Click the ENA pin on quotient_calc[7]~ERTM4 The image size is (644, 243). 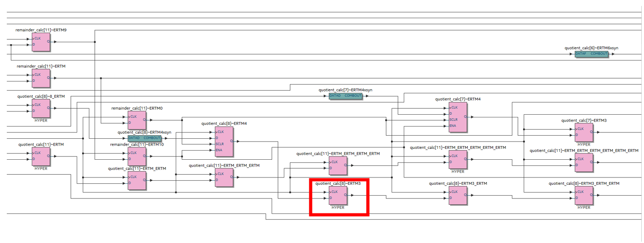[452, 126]
